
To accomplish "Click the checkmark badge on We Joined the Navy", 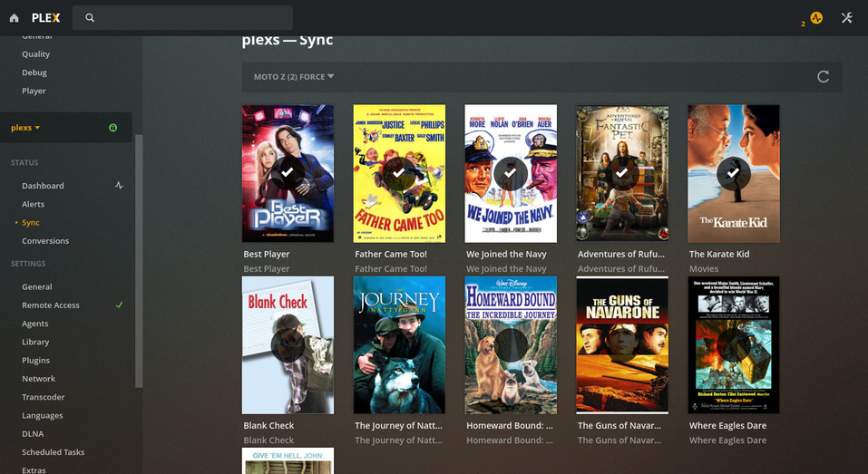I will pos(511,173).
